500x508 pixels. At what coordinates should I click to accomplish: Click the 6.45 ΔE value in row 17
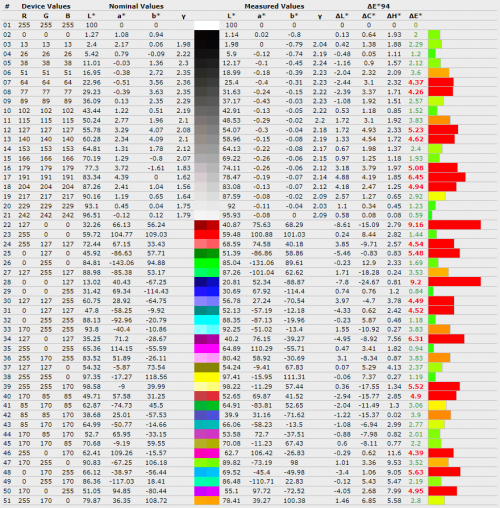416,177
